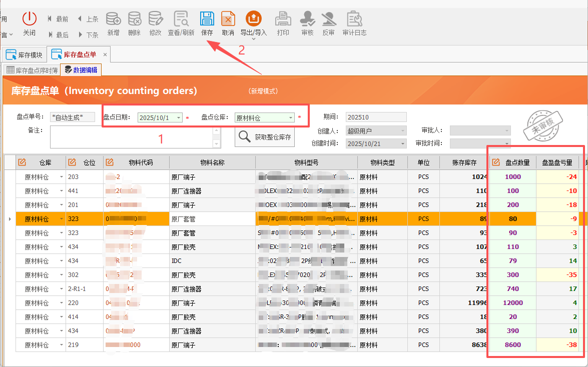This screenshot has width=588, height=367.
Task: Click the 删除 delete icon
Action: click(x=135, y=20)
